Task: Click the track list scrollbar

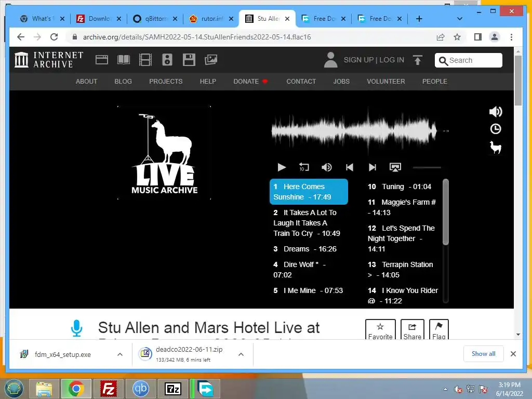Action: click(x=445, y=212)
